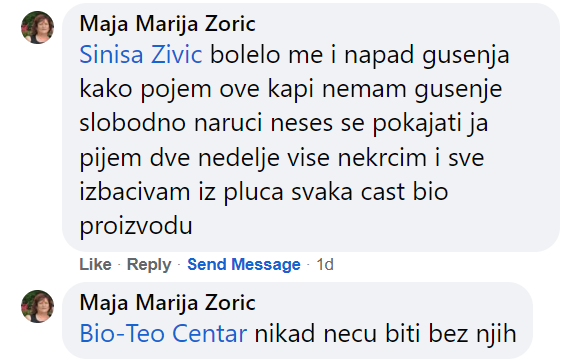Click the word 'Centar' in the page mention
Viewport: 578px width, 364px height.
click(x=209, y=333)
